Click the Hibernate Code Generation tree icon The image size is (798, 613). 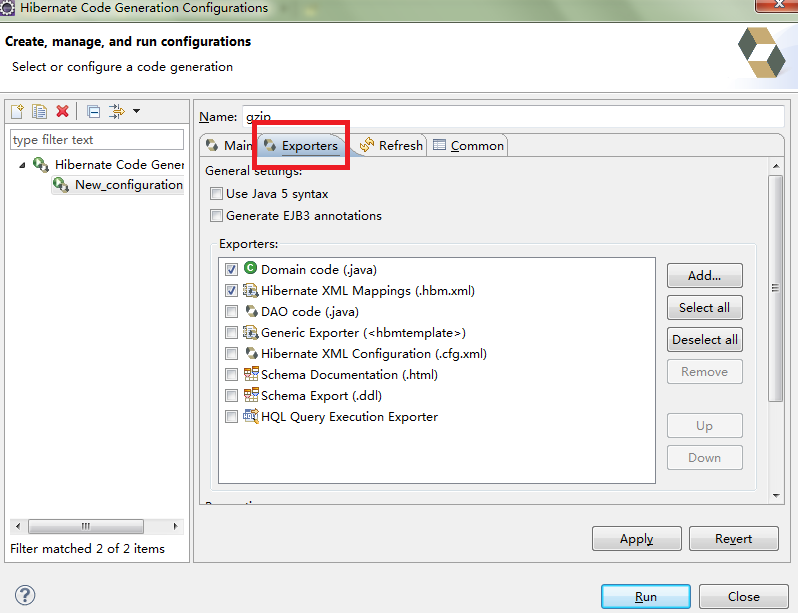(41, 164)
